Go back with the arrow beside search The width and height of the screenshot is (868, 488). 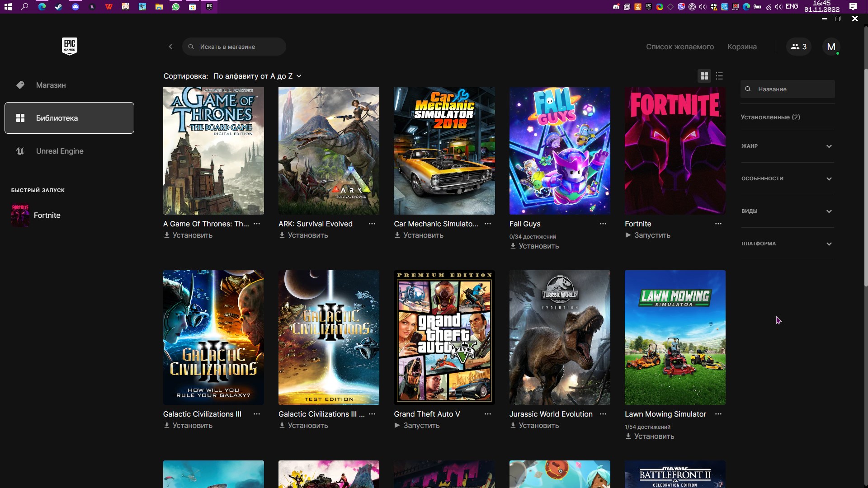[x=170, y=47]
